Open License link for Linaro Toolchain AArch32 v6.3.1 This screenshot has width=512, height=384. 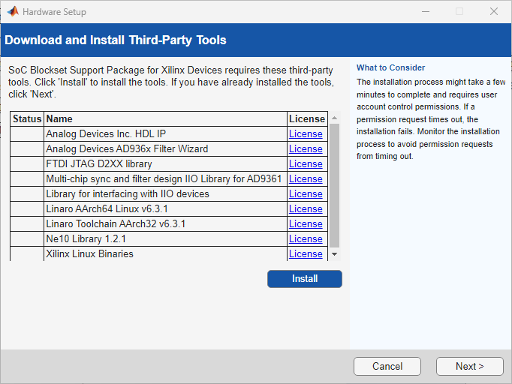306,224
